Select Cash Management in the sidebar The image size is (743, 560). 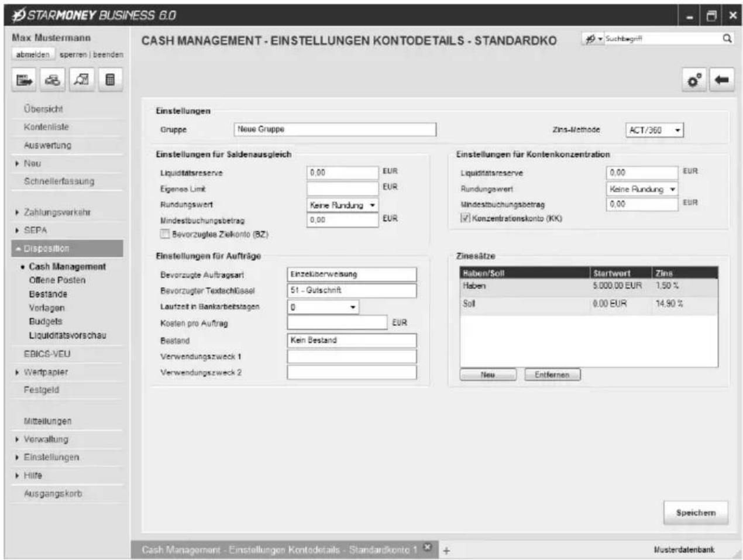[x=67, y=266]
